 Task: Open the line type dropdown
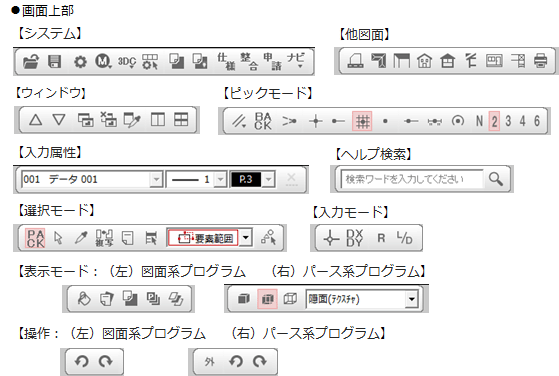[x=220, y=179]
